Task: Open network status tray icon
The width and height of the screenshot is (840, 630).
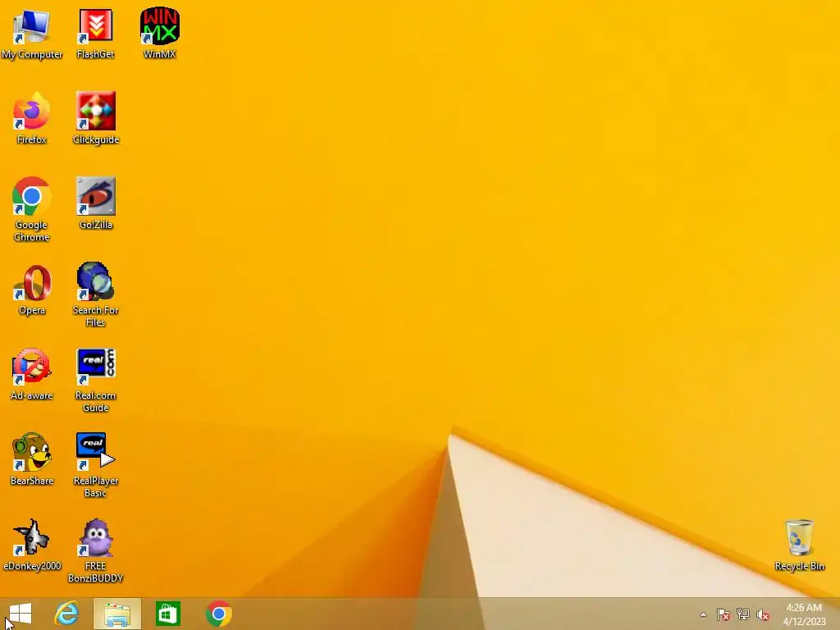Action: tap(743, 614)
